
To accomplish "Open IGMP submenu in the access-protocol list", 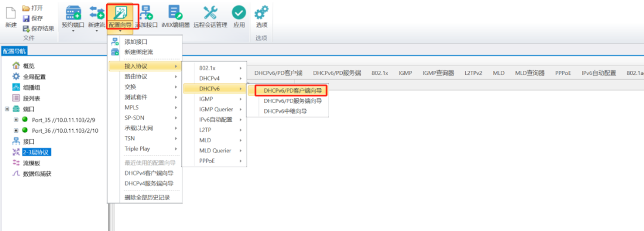I will coord(214,99).
